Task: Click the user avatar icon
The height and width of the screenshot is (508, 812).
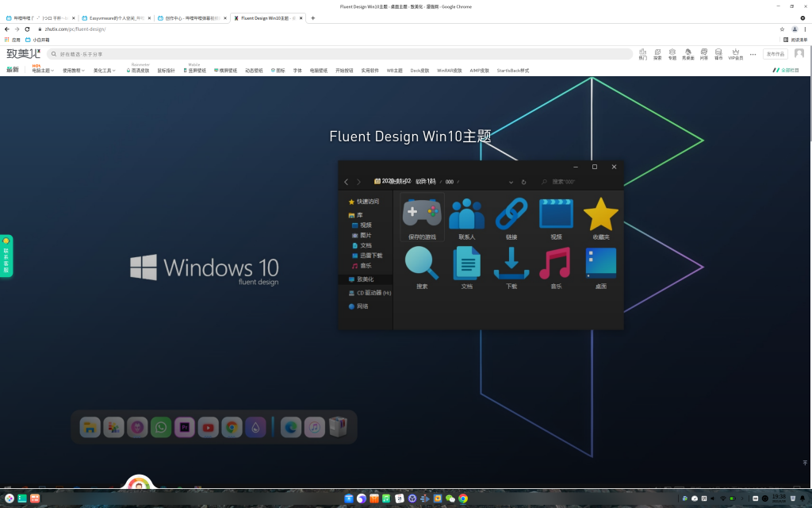Action: point(799,53)
